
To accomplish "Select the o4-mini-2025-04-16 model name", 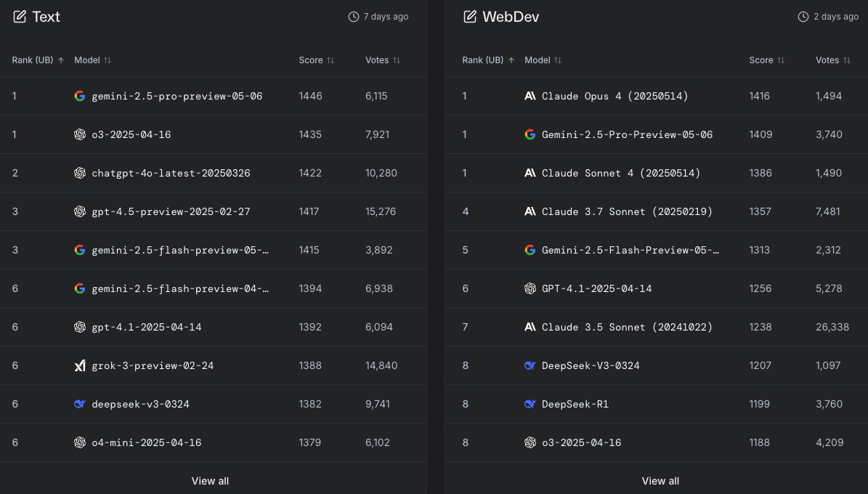I will (147, 442).
